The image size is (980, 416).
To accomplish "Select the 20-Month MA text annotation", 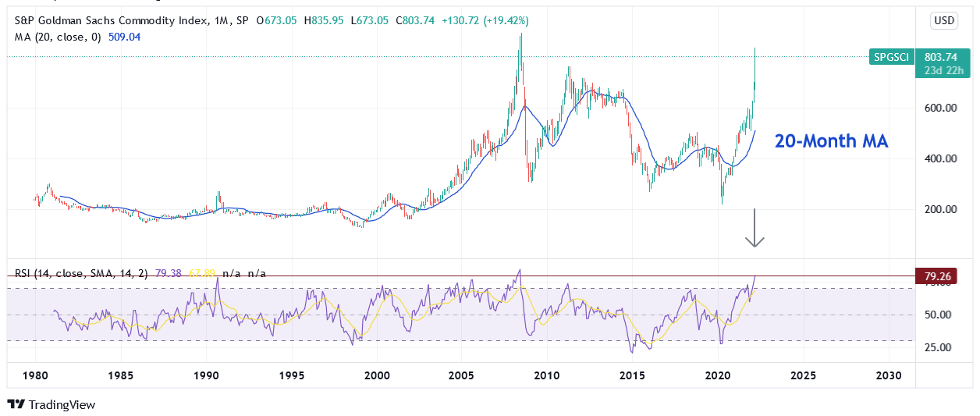I will [x=832, y=142].
